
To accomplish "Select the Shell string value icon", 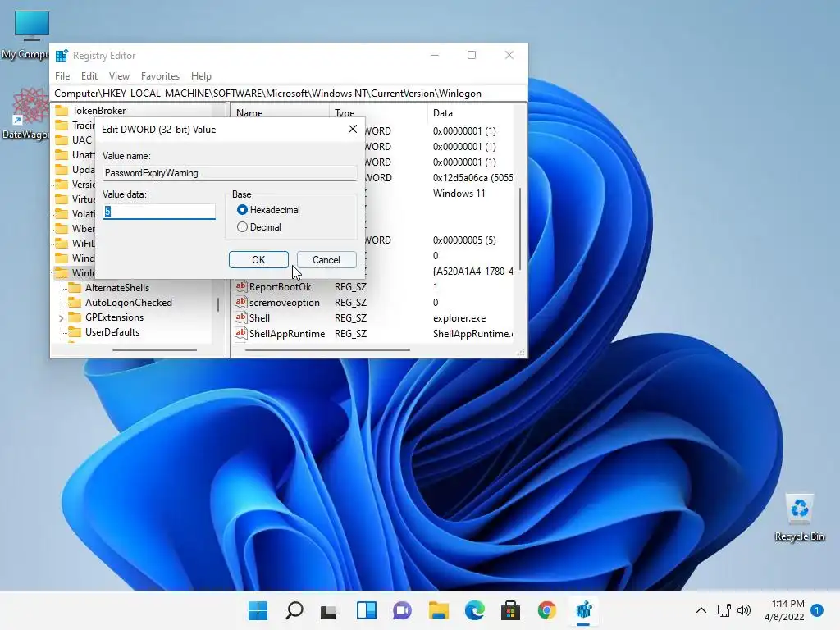I will 241,317.
